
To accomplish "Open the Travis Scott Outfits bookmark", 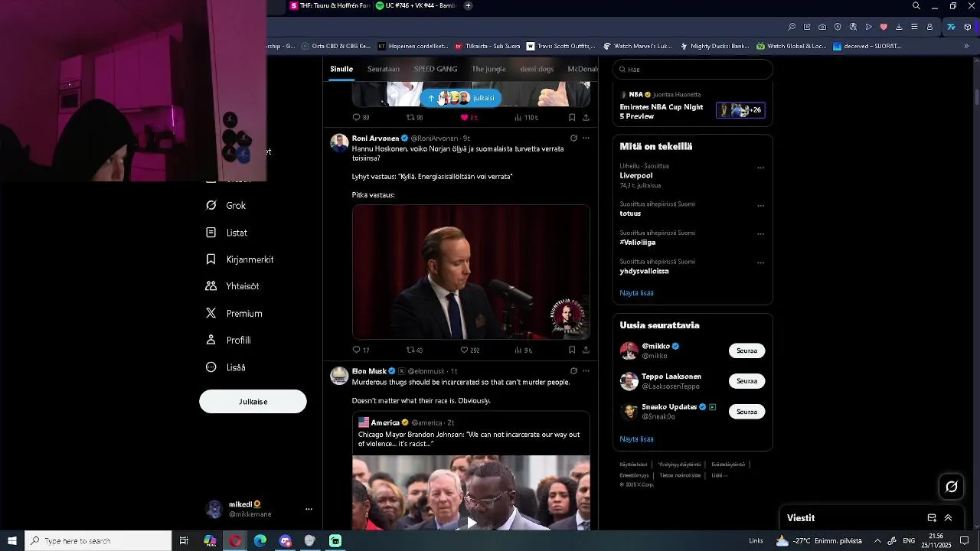I will pyautogui.click(x=560, y=46).
